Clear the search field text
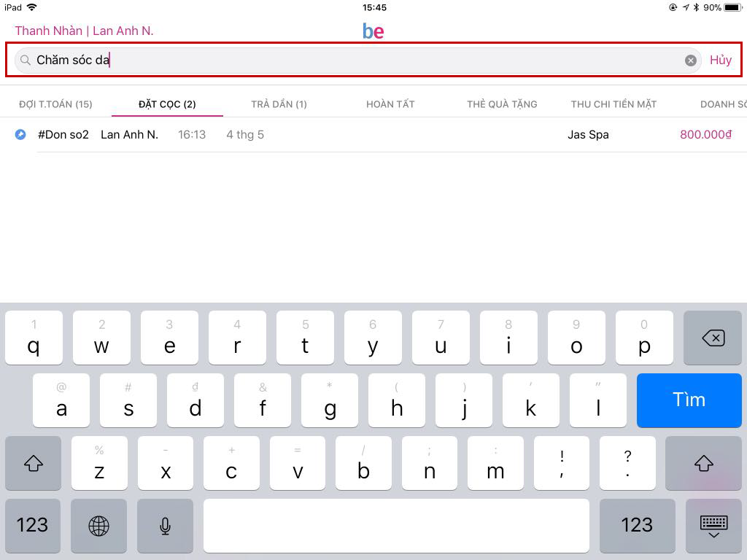The image size is (747, 560). tap(690, 61)
